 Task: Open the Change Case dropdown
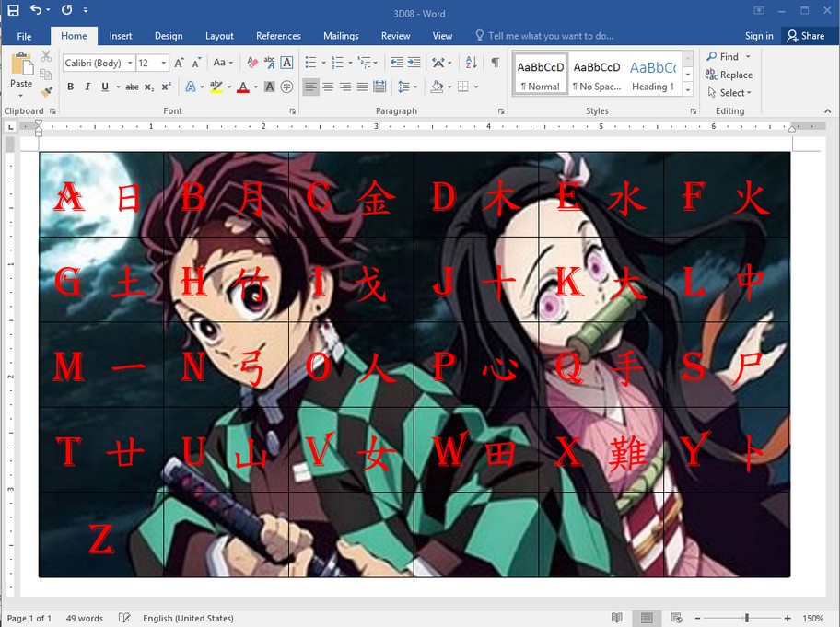[x=223, y=63]
